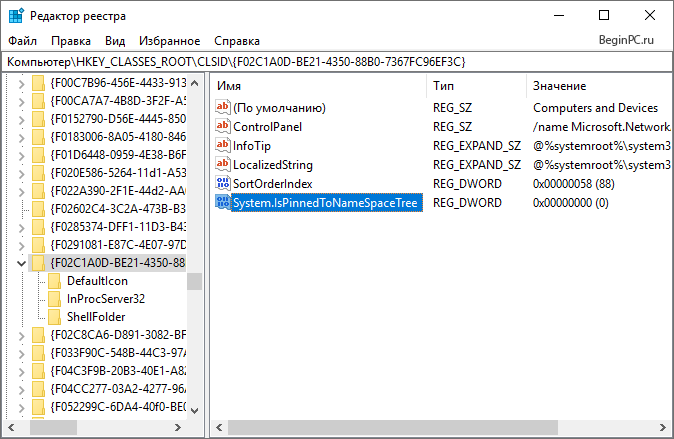Click folder icon of {F00C7B96-456E-4433 key
674x439 pixels.
pyautogui.click(x=38, y=83)
